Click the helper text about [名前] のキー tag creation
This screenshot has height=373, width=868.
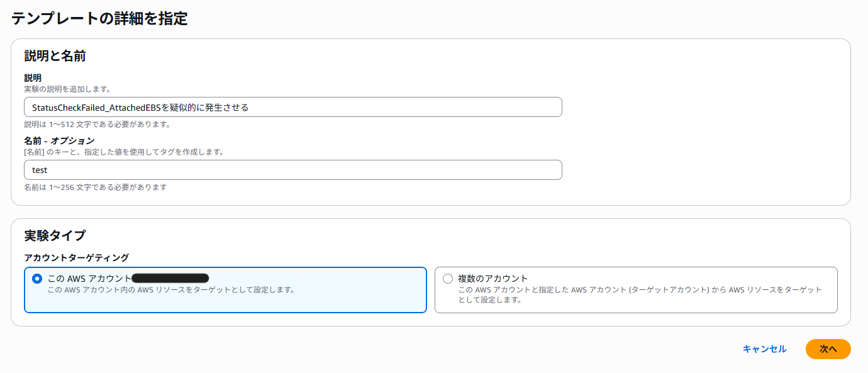click(x=124, y=152)
